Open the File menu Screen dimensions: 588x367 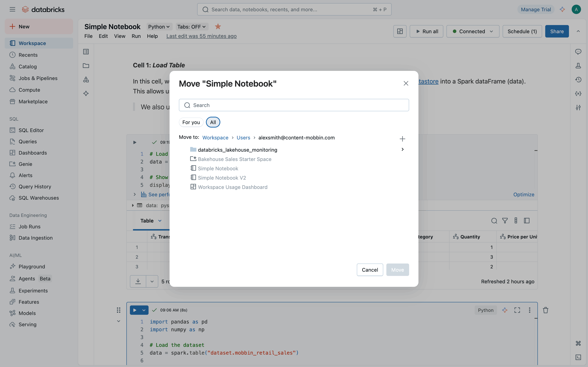pos(88,36)
